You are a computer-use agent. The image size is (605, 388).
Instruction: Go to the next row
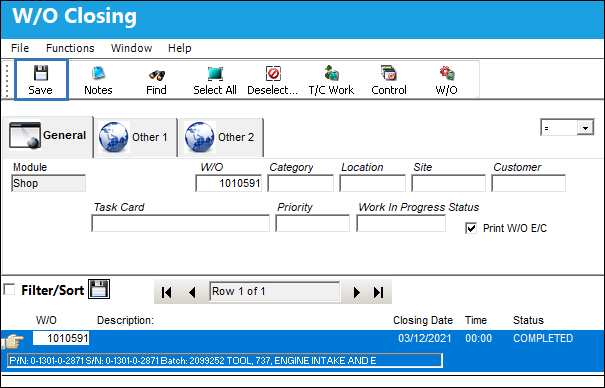357,292
